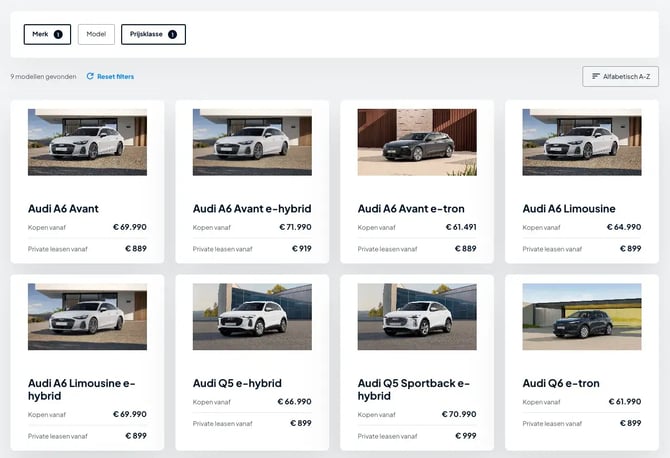Open the Audi A6 Limousine e-hybrid photo
The image size is (670, 458).
(87, 317)
